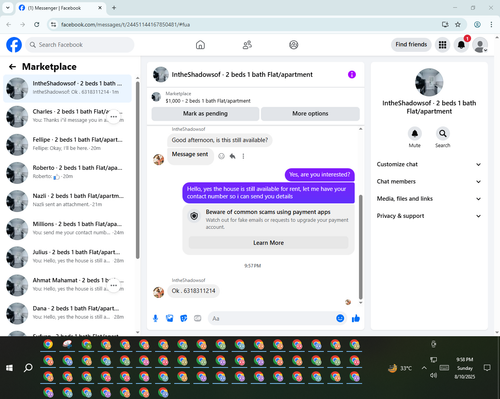Search in conversation with the magnifier icon
The height and width of the screenshot is (399, 500).
[443, 134]
